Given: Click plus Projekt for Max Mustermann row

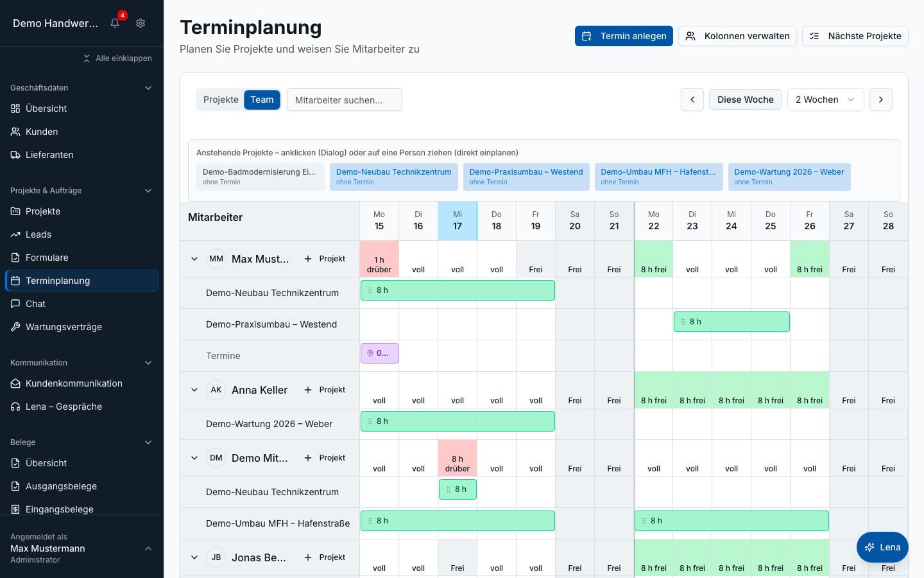Looking at the screenshot, I should pyautogui.click(x=325, y=259).
